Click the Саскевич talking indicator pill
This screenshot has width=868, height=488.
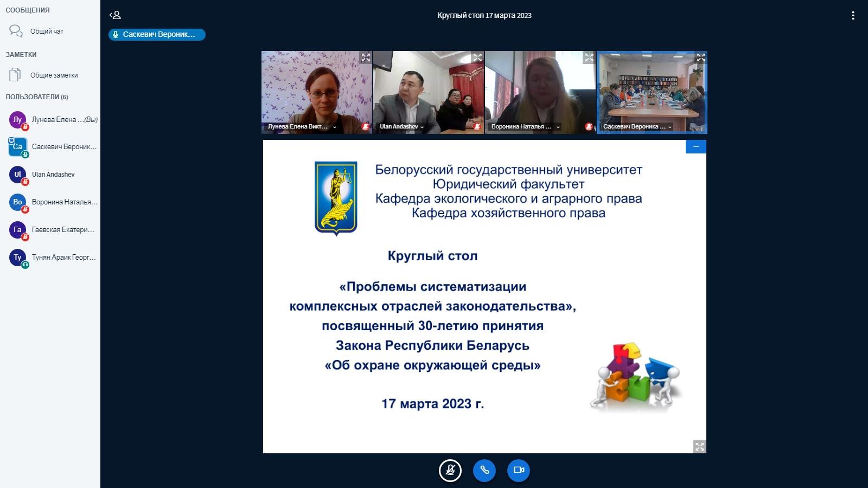(x=157, y=35)
